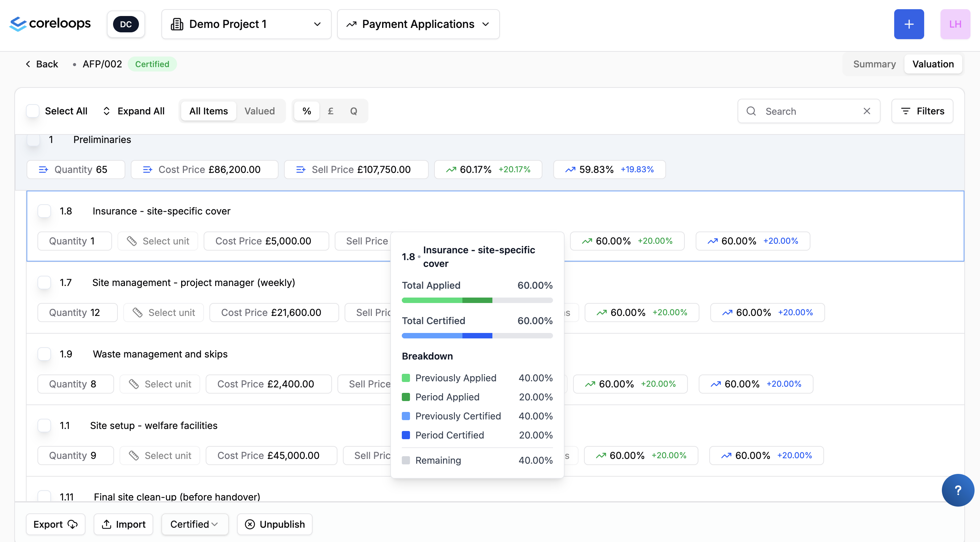
Task: Open the LH user avatar
Action: [x=955, y=25]
